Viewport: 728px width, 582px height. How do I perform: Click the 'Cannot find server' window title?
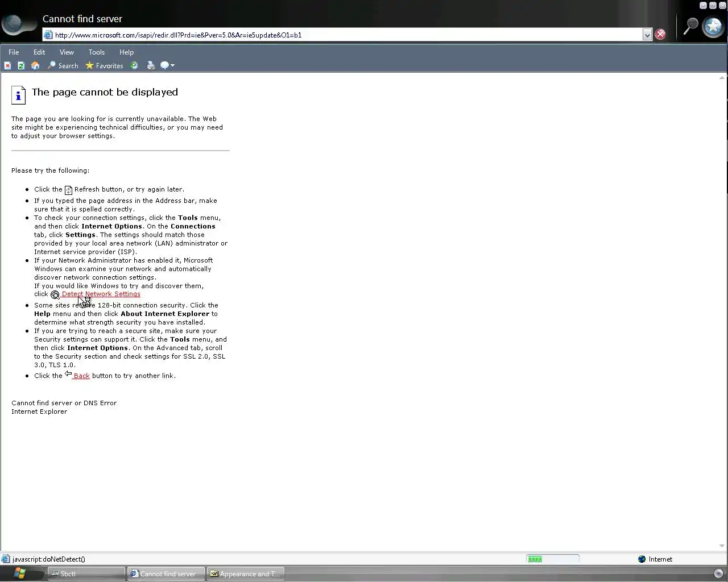(x=82, y=19)
